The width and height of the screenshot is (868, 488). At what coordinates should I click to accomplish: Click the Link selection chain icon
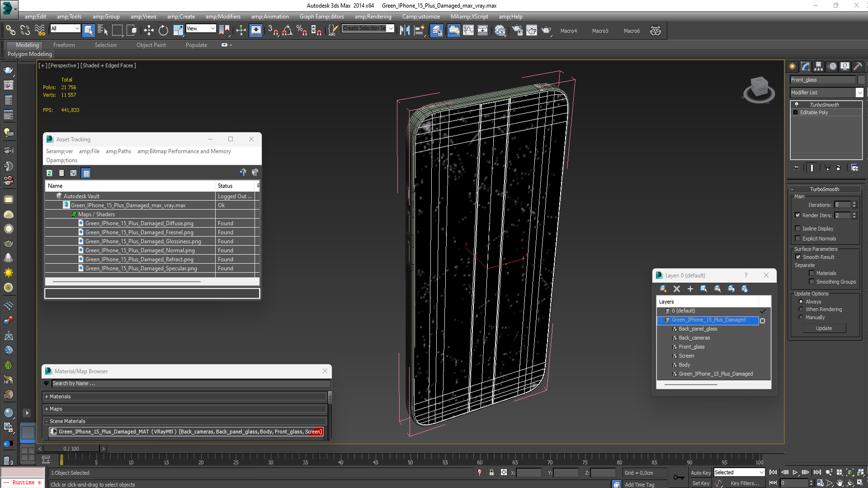10,30
